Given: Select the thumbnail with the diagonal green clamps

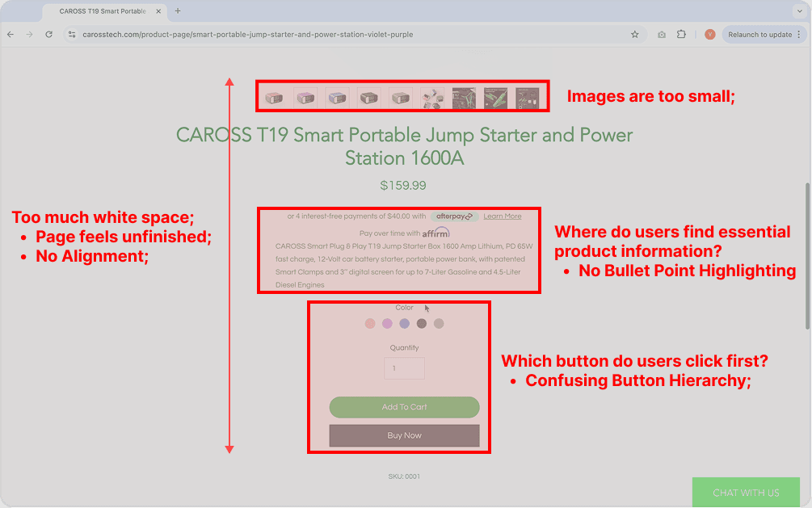Looking at the screenshot, I should (495, 98).
